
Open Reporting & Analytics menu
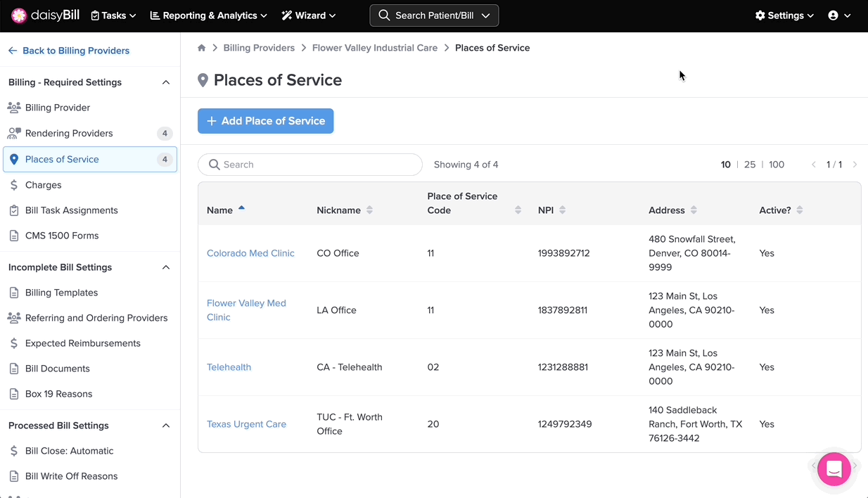pyautogui.click(x=209, y=15)
